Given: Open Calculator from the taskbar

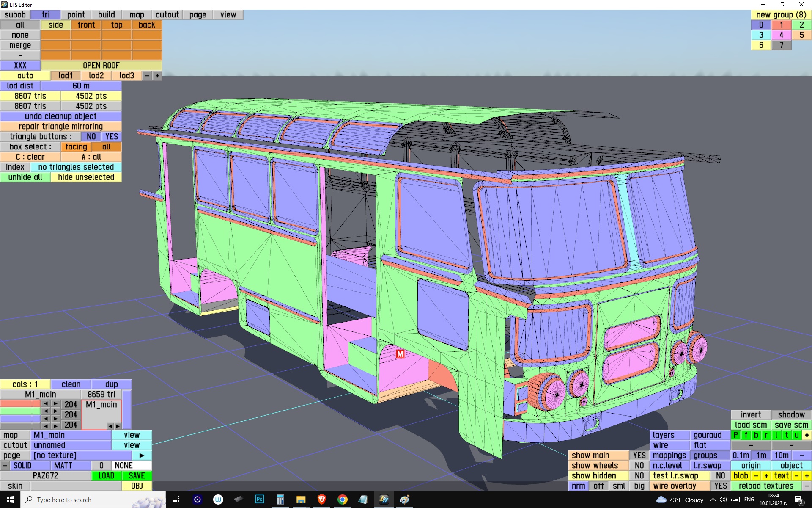Looking at the screenshot, I should click(x=280, y=500).
